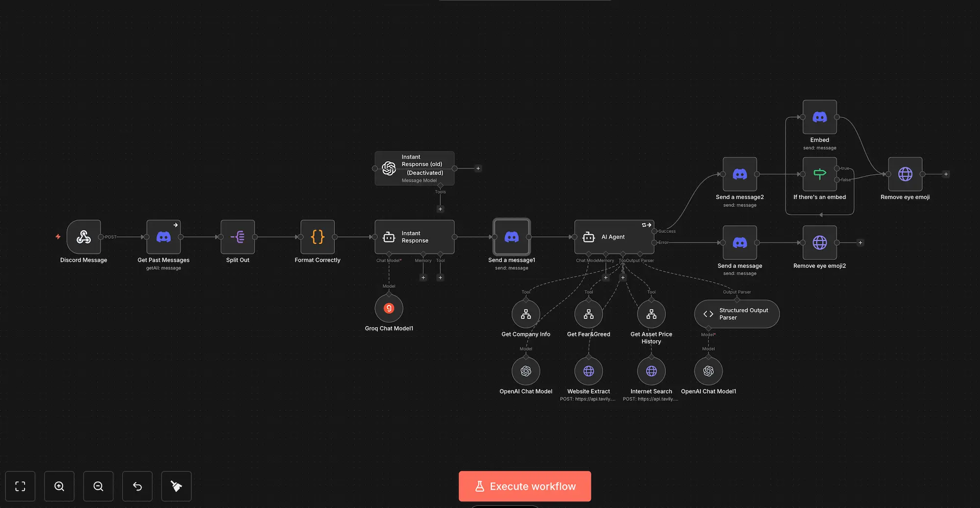This screenshot has width=980, height=508.
Task: Open the deactivated Instant Response (old) node
Action: [x=414, y=168]
